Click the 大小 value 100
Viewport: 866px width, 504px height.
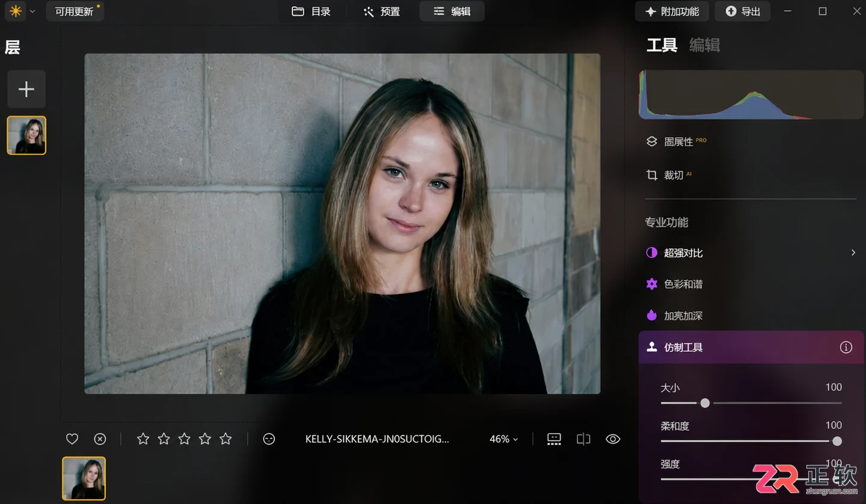[x=834, y=387]
